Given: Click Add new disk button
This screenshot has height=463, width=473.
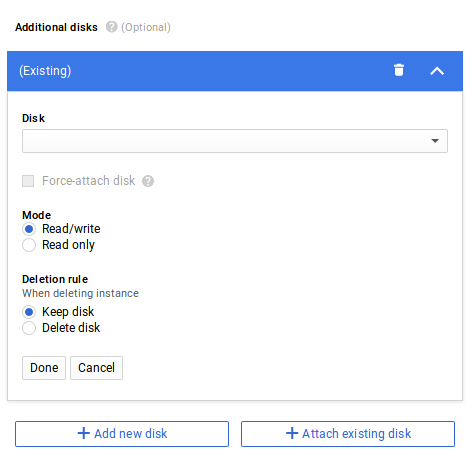Looking at the screenshot, I should [122, 434].
